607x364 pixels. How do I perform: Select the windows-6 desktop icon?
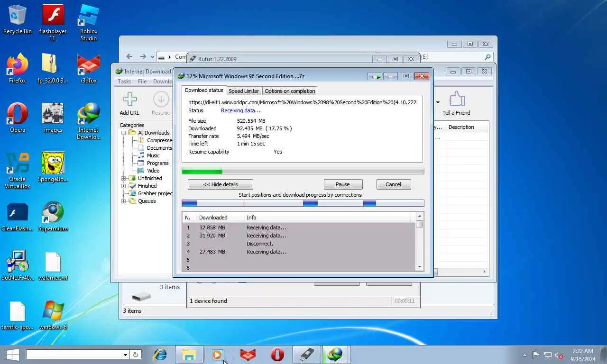(x=53, y=315)
